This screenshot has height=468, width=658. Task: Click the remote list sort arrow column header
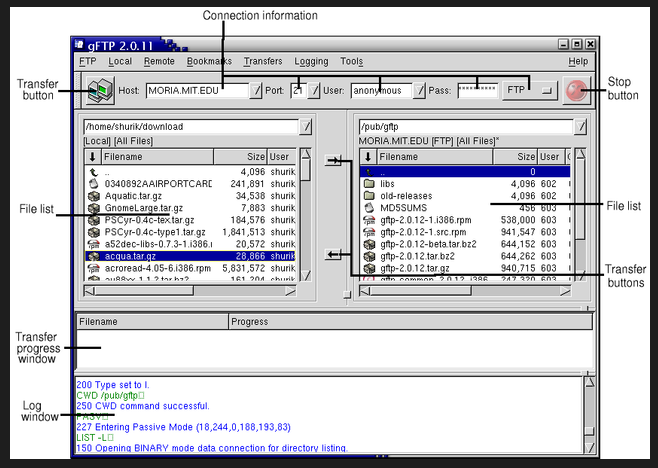pos(368,157)
